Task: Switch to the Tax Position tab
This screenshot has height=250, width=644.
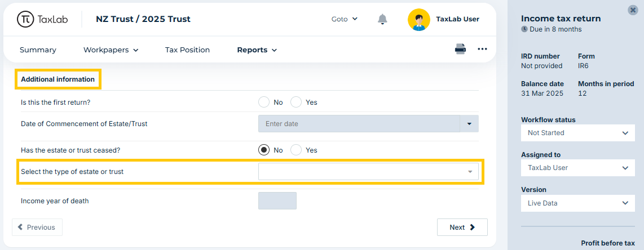Action: point(187,50)
